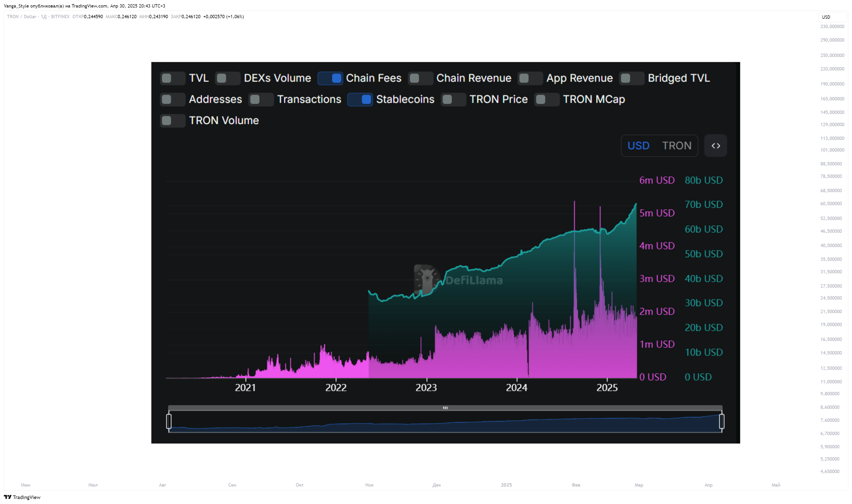The image size is (852, 504).
Task: Click the 2024 year label
Action: tap(516, 388)
